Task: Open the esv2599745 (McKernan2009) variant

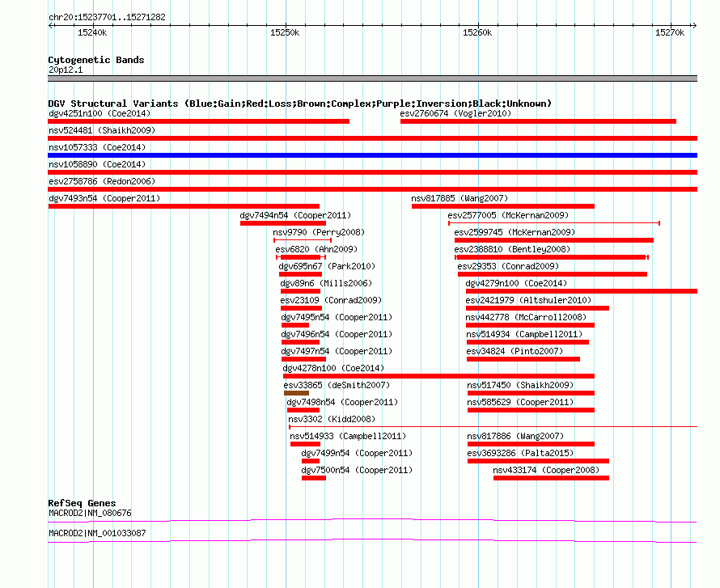Action: 515,232
